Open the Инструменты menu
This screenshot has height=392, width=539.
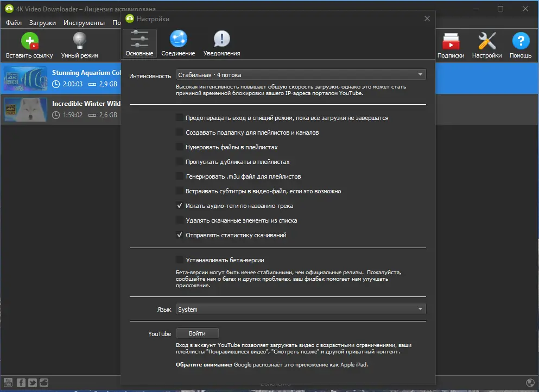[x=84, y=23]
